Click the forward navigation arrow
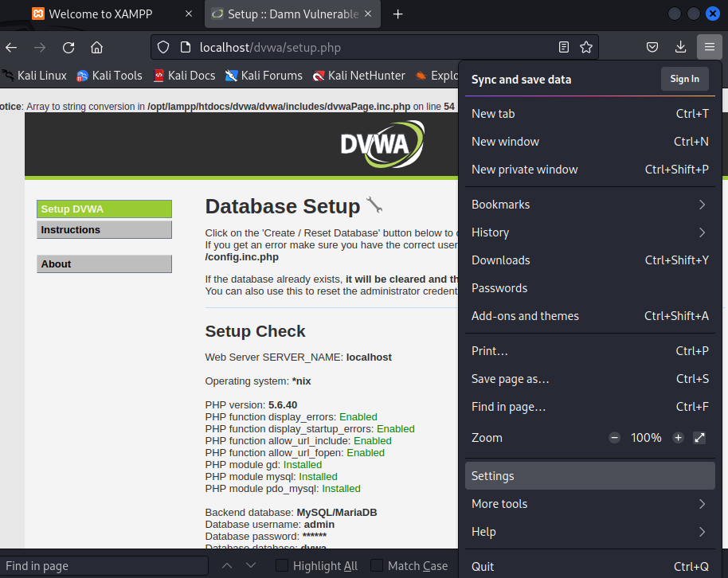728x578 pixels. [40, 47]
